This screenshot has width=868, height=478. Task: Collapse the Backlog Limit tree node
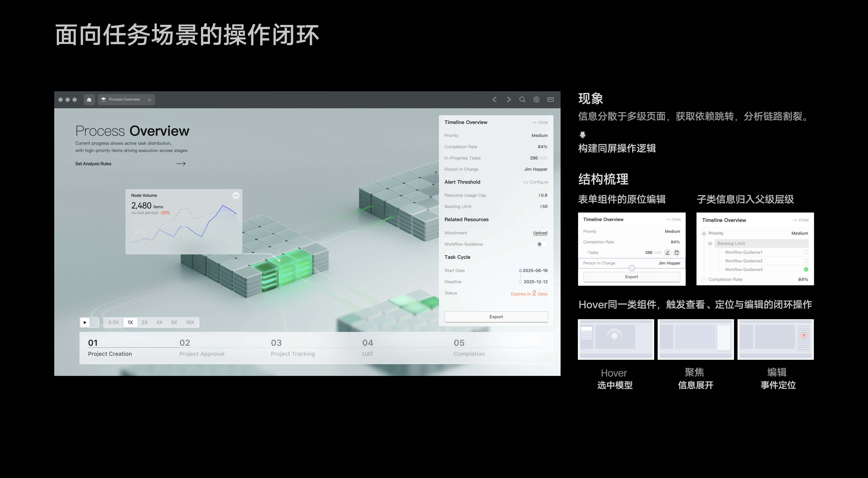coord(710,244)
